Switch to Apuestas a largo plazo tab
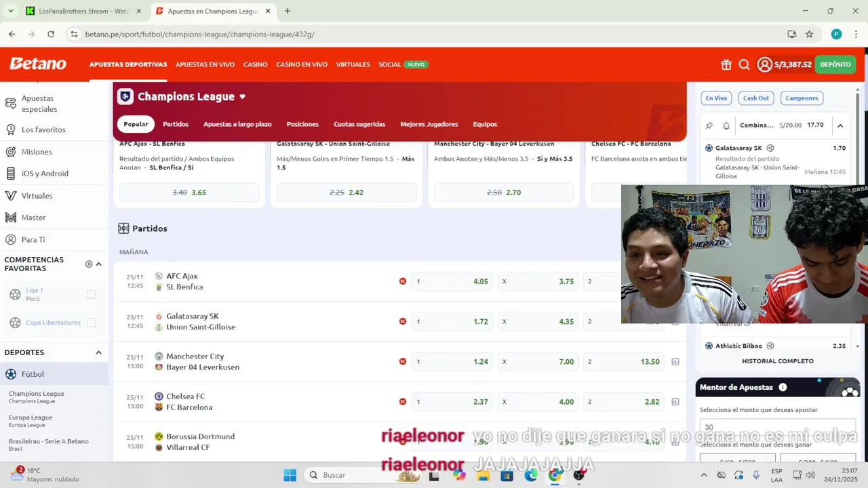The width and height of the screenshot is (868, 488). point(237,124)
